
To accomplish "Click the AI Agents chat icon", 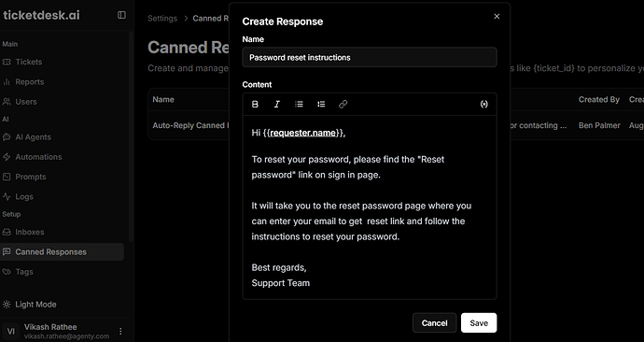I will [7, 137].
